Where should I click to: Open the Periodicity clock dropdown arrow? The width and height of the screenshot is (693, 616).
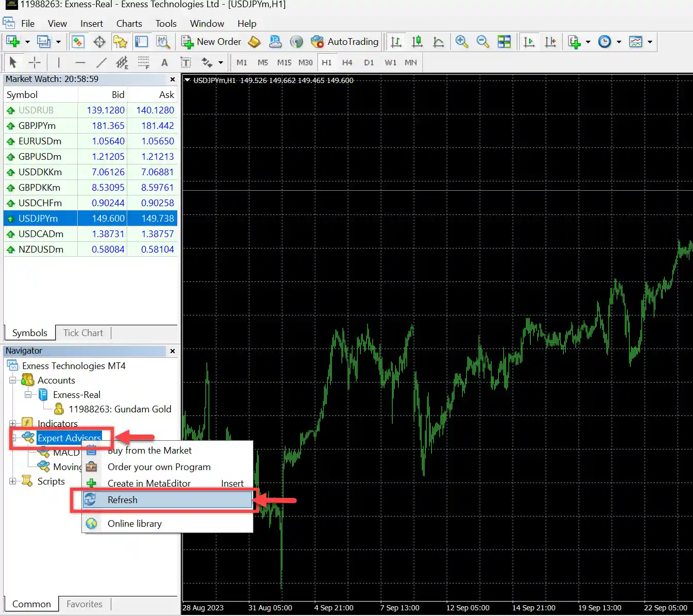click(x=619, y=42)
